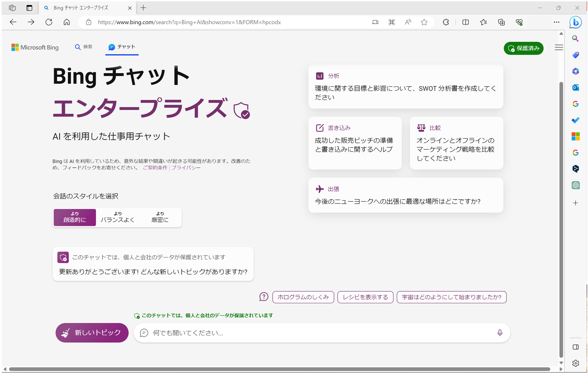Open tab actions menu icon

(29, 8)
